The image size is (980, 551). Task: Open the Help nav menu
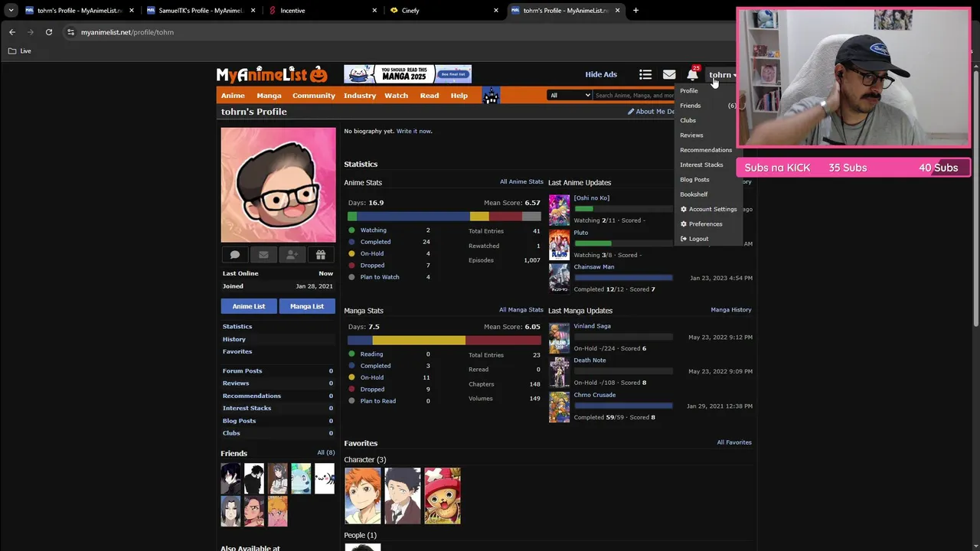(x=459, y=96)
